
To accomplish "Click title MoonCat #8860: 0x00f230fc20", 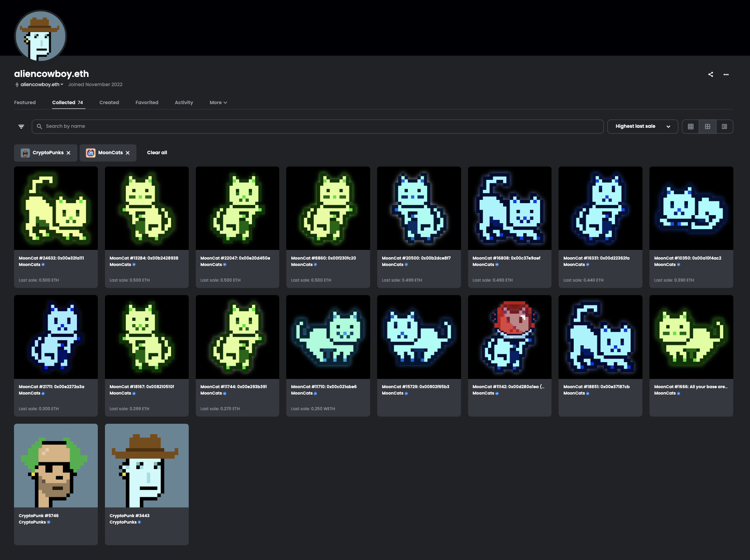I will pos(323,258).
